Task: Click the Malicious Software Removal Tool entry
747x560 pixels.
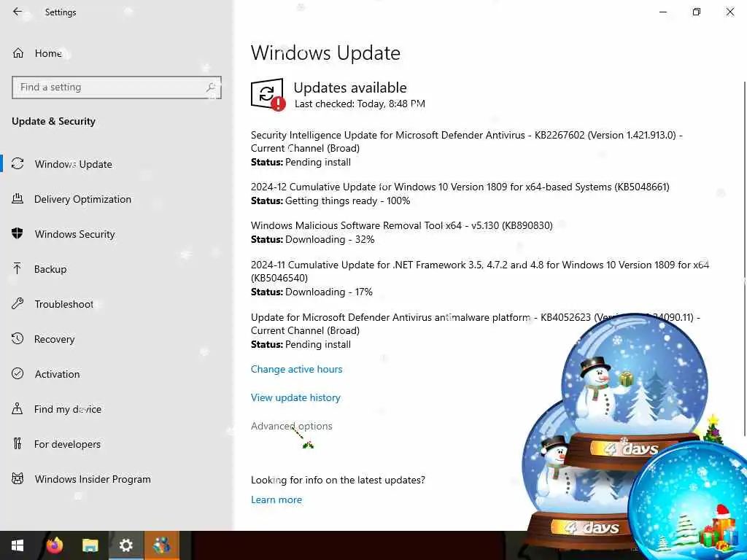Action: point(402,225)
